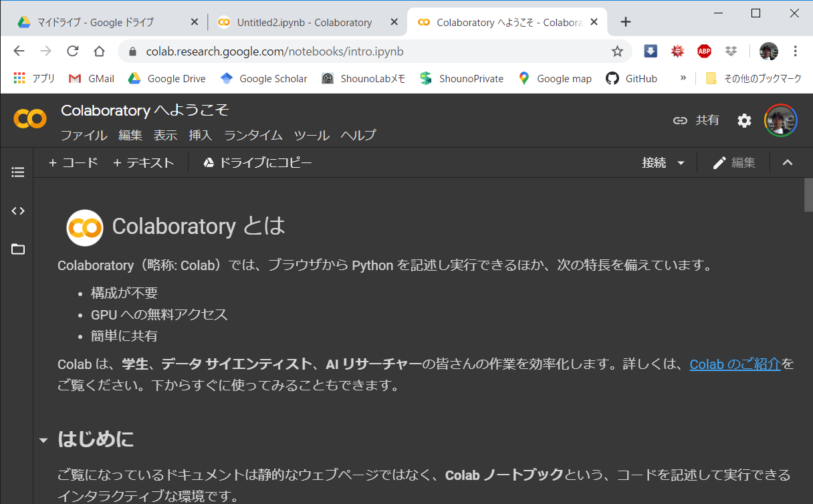Expand the 接続 dropdown arrow
Viewport: 813px width, 504px height.
pos(681,163)
